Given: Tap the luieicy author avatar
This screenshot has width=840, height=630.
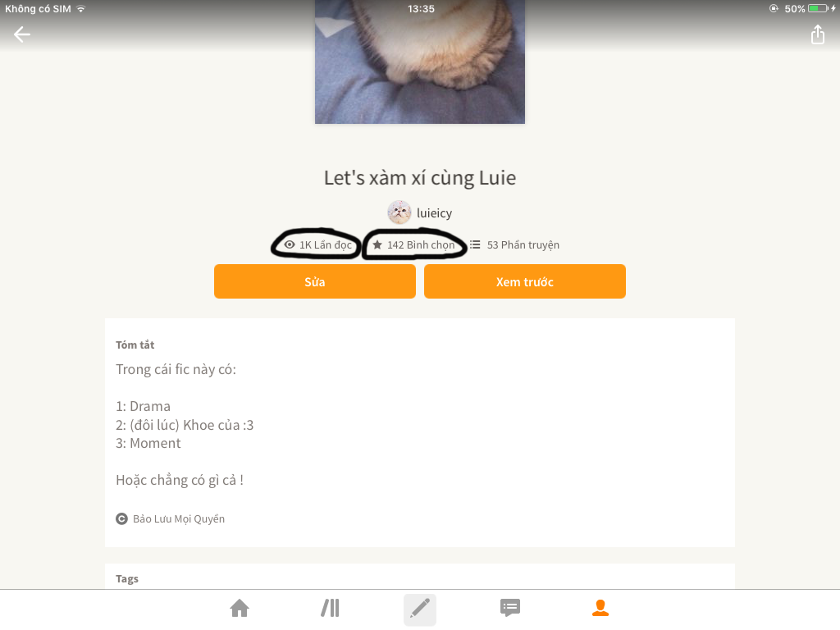Looking at the screenshot, I should 399,212.
